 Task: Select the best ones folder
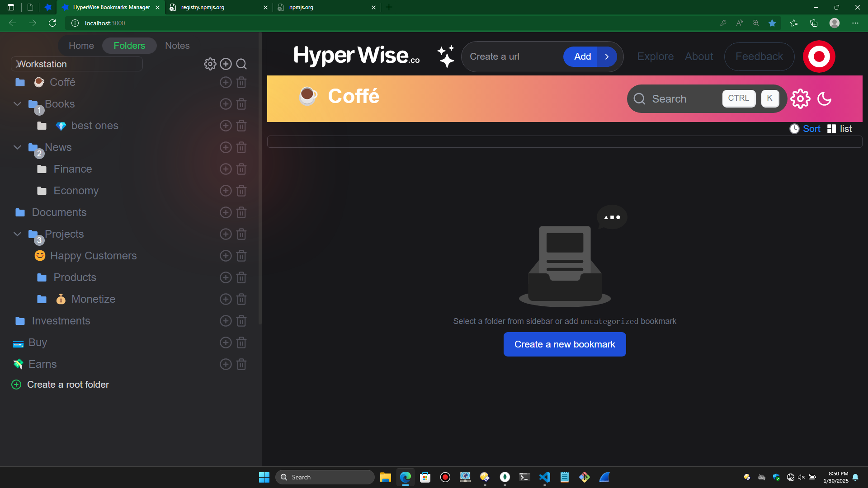click(x=94, y=126)
